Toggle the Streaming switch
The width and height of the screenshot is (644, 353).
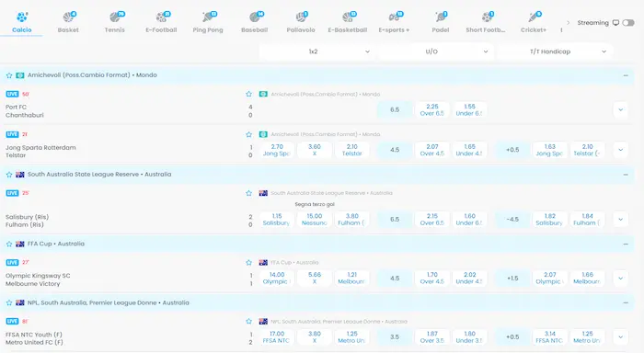point(628,23)
